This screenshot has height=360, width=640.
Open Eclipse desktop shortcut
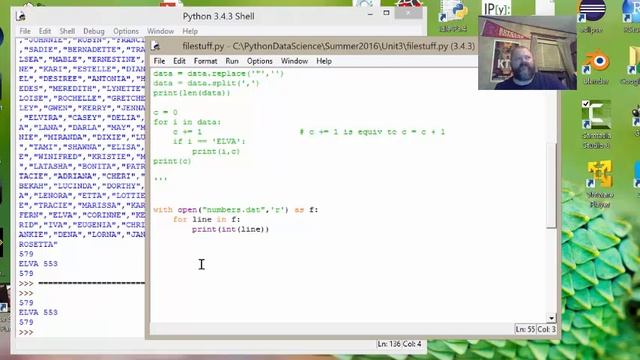592,16
